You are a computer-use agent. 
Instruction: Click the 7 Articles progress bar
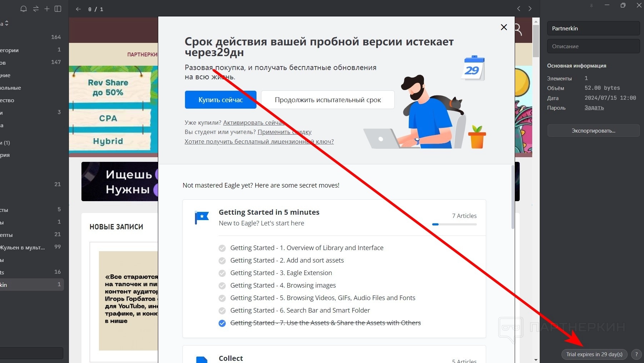pyautogui.click(x=454, y=224)
